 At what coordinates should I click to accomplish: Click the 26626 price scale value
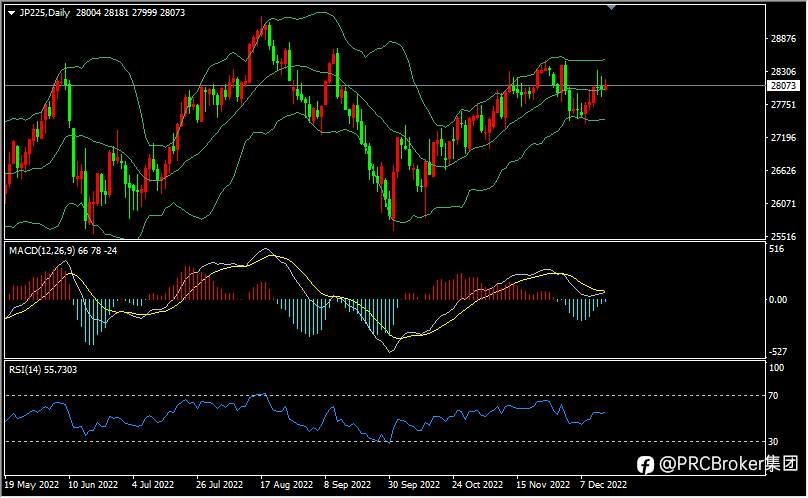pos(783,171)
